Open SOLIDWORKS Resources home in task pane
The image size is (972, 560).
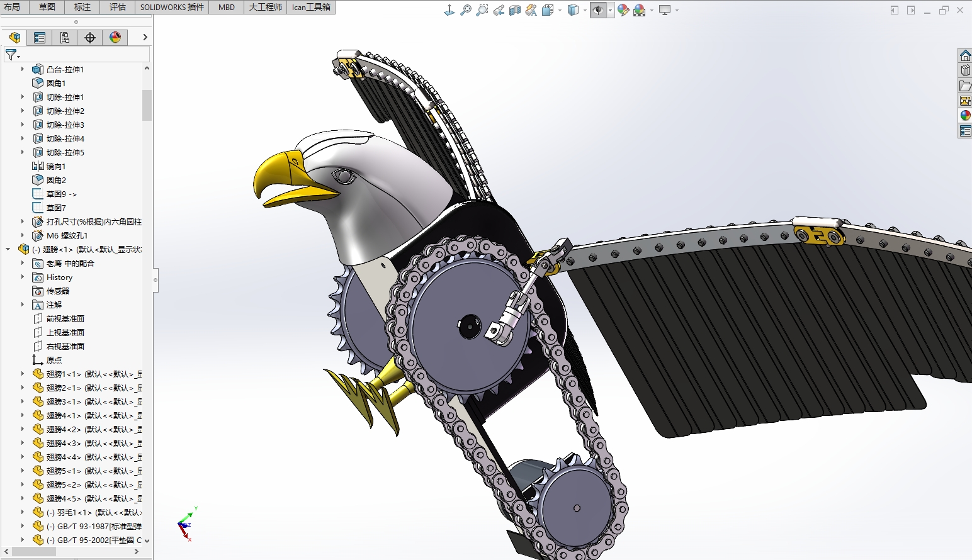tap(965, 55)
